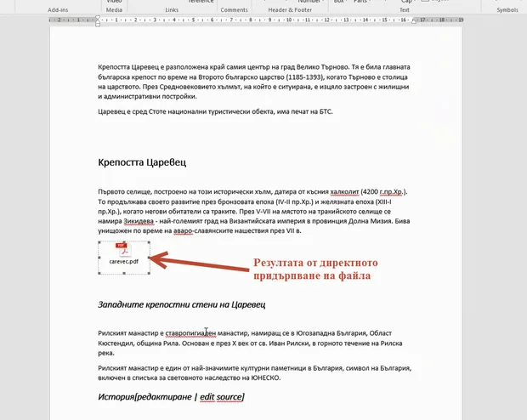Click the 'История[редактиране' heading text
Screen dimensions: 527x420
tap(144, 397)
